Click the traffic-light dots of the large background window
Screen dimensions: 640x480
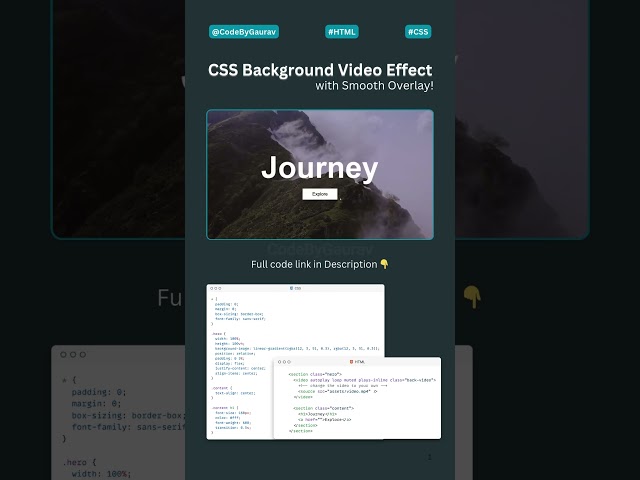(x=73, y=355)
